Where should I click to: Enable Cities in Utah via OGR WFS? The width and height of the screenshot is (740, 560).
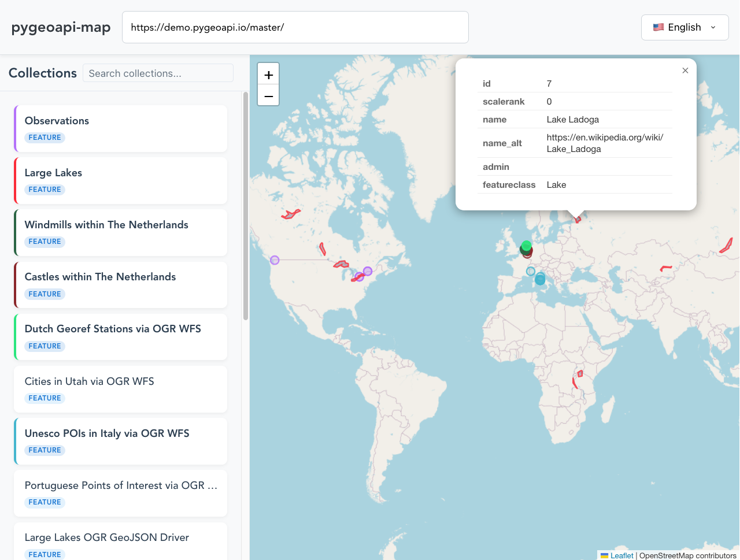coord(120,389)
